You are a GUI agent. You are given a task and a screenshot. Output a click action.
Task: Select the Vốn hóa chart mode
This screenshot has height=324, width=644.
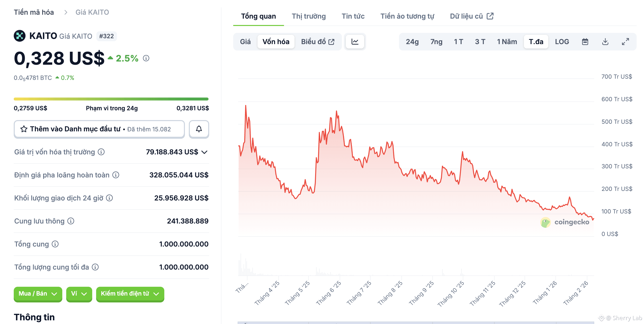point(276,41)
